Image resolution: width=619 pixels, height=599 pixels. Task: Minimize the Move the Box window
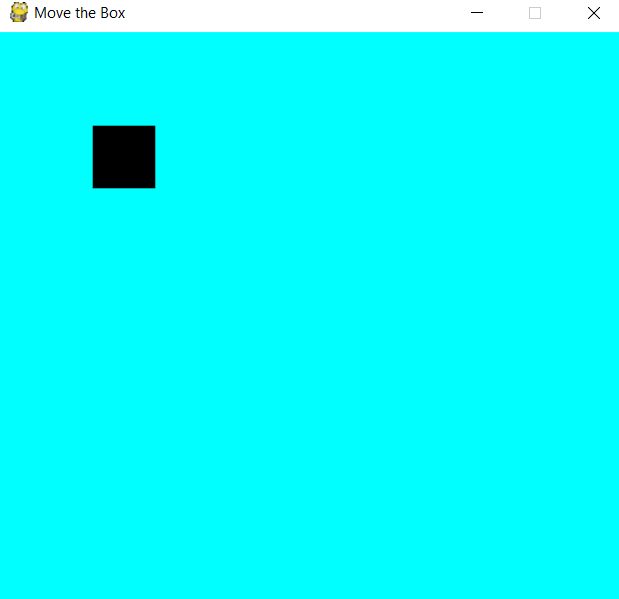click(477, 13)
